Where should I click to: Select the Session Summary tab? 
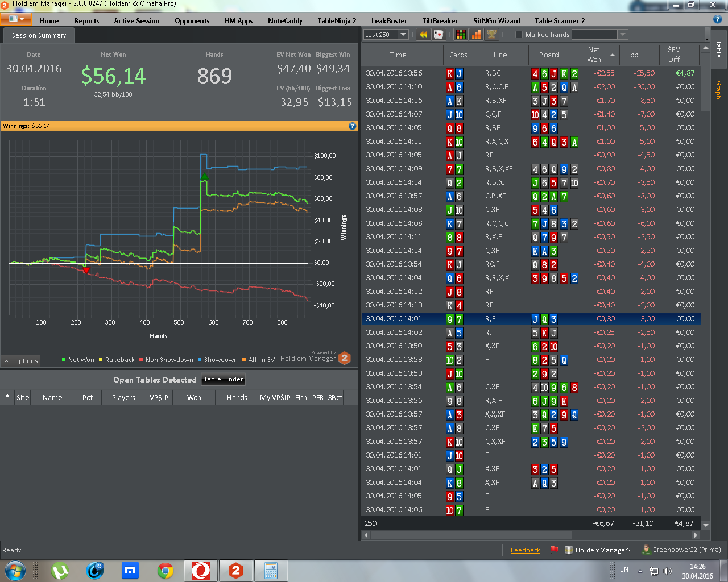pyautogui.click(x=39, y=35)
